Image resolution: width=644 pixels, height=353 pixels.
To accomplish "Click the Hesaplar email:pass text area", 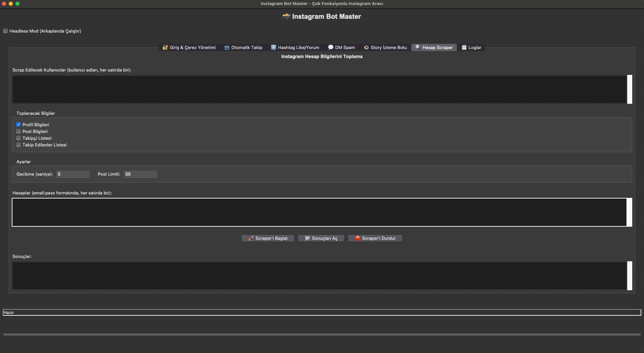I will [x=319, y=212].
